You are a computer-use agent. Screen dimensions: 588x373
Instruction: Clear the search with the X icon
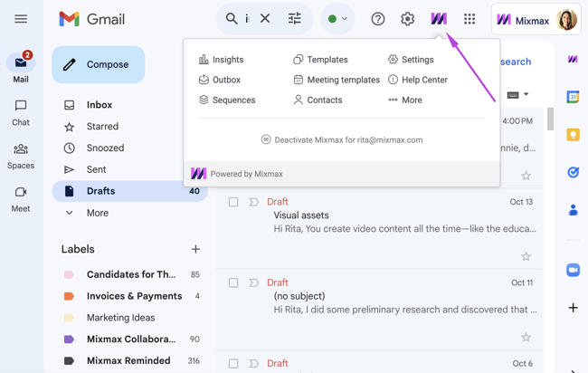pyautogui.click(x=265, y=18)
